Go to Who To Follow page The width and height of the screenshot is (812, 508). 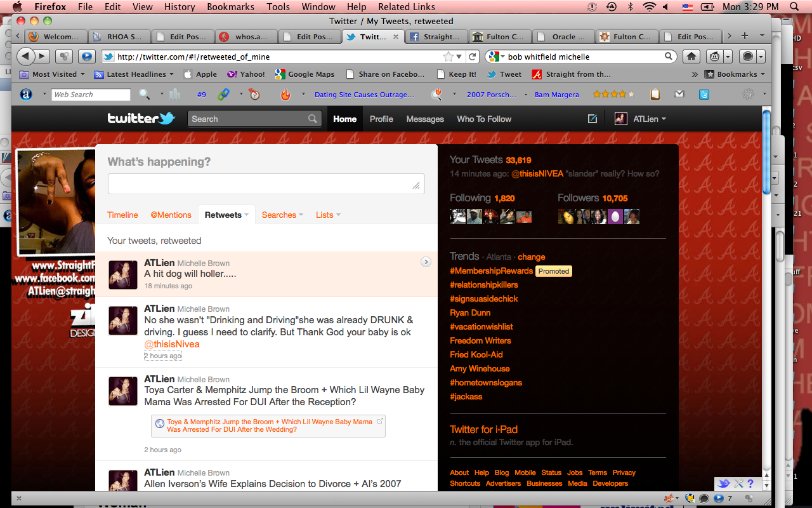484,119
